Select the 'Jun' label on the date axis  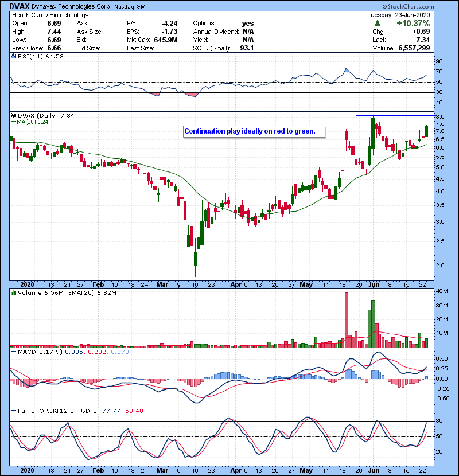coord(373,284)
